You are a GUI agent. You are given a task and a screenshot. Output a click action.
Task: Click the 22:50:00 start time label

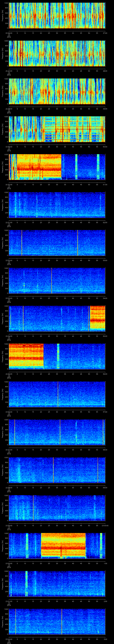(x=9, y=184)
